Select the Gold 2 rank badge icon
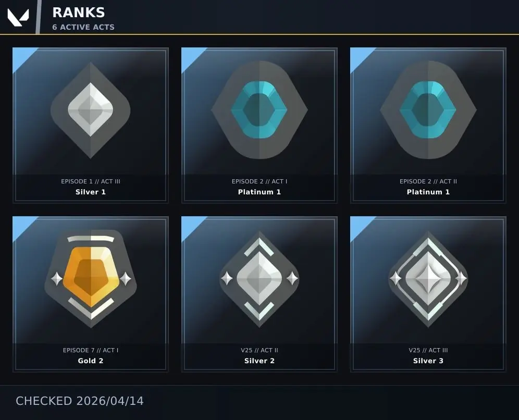The image size is (519, 420). click(90, 279)
